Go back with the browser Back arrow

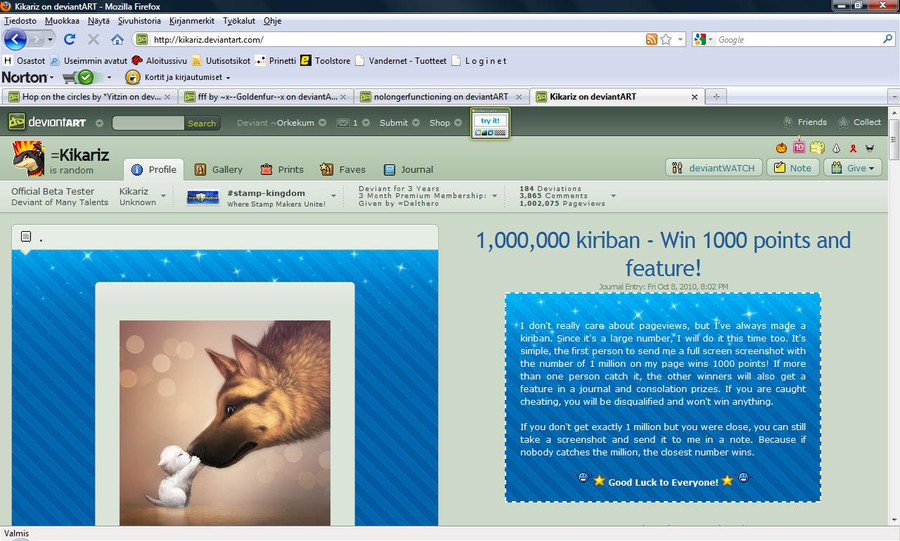point(15,40)
